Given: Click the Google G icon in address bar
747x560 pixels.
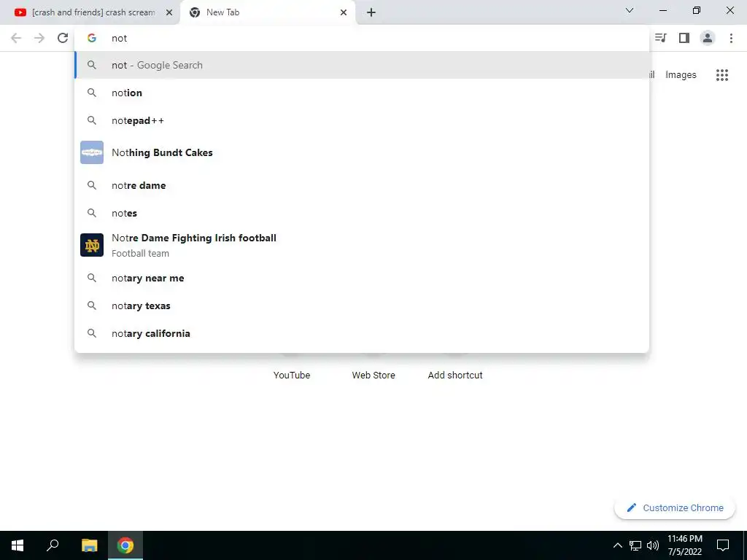Looking at the screenshot, I should pyautogui.click(x=92, y=38).
